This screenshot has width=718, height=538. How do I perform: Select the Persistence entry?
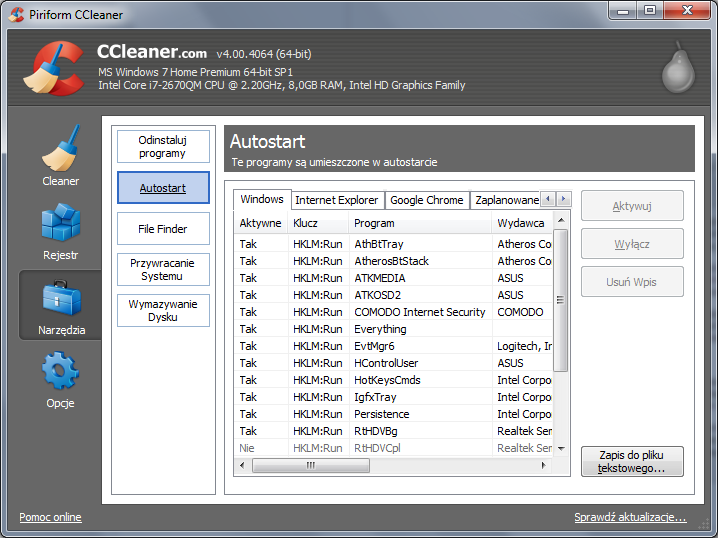(x=393, y=414)
